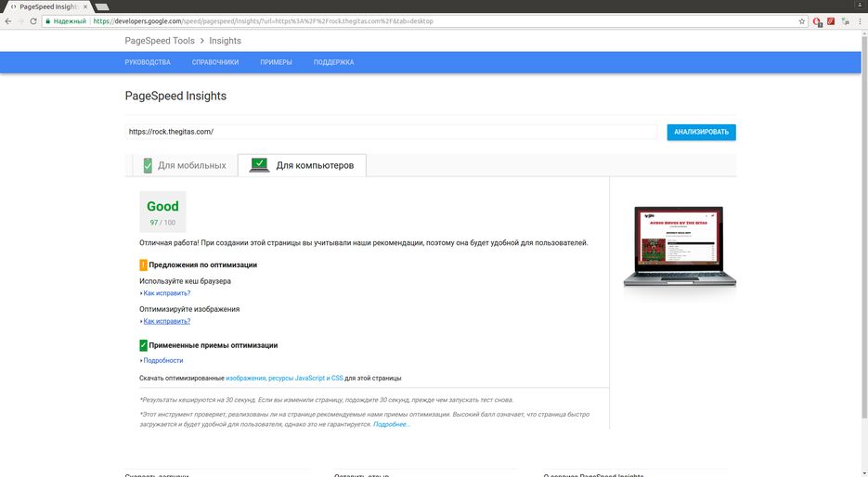Open the СПРАВОЧНИКИ menu item
Image resolution: width=868 pixels, height=477 pixels.
[215, 62]
